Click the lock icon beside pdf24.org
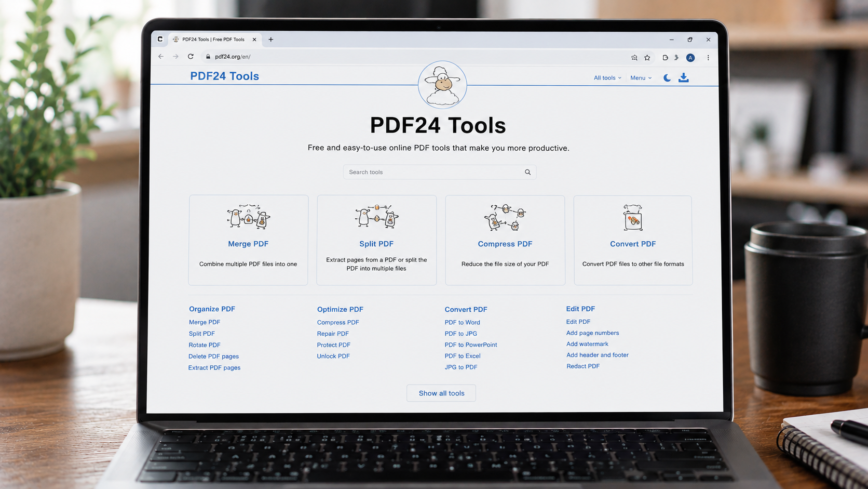 tap(208, 57)
